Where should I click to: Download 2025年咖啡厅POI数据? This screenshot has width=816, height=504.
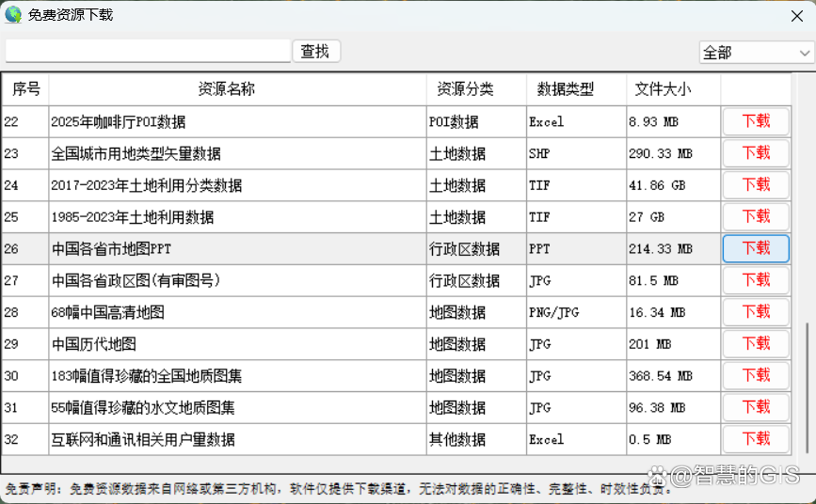(x=756, y=121)
